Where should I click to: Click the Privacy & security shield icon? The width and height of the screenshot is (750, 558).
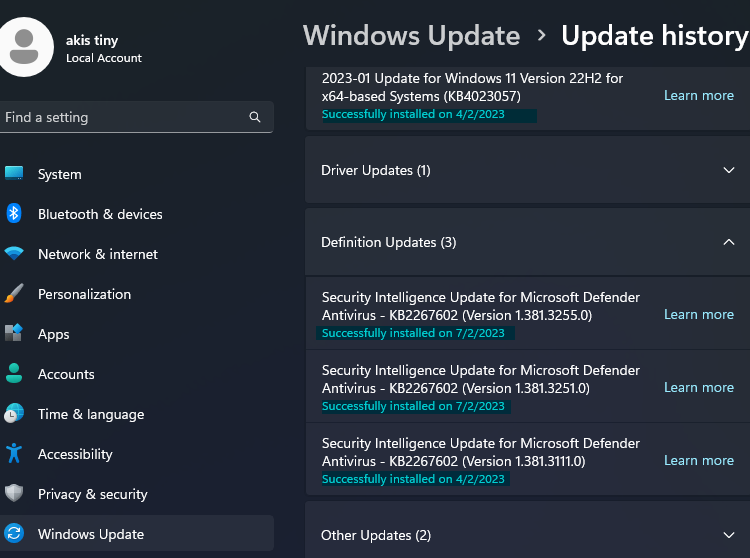(x=14, y=493)
